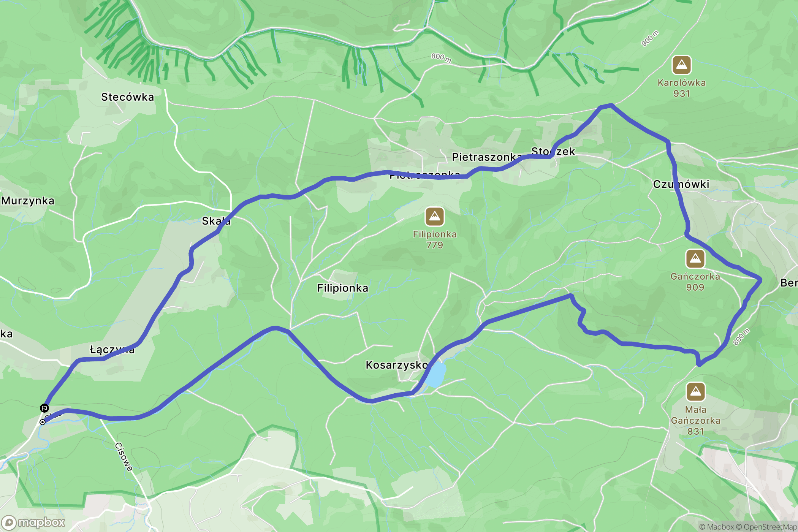Click the Pietraszonka place label
Image resolution: width=798 pixels, height=532 pixels.
click(x=487, y=157)
